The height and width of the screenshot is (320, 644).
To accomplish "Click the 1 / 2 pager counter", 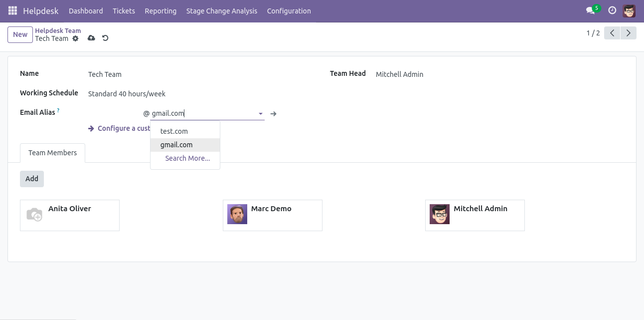I will [593, 33].
